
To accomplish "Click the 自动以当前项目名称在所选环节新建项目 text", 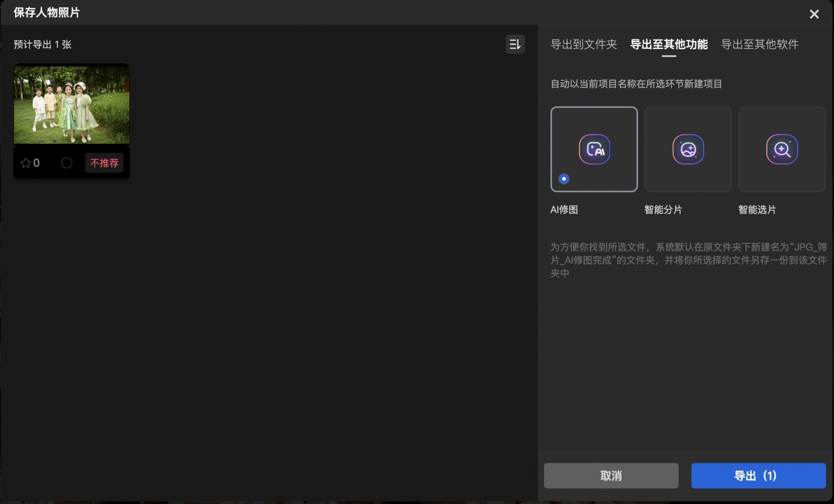I will click(636, 84).
